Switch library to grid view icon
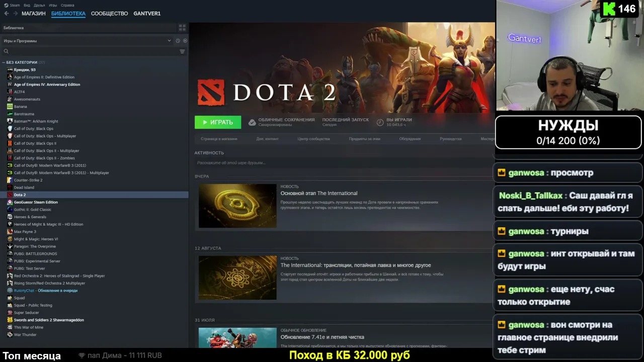Screen dimensions: 644x362 pos(182,28)
